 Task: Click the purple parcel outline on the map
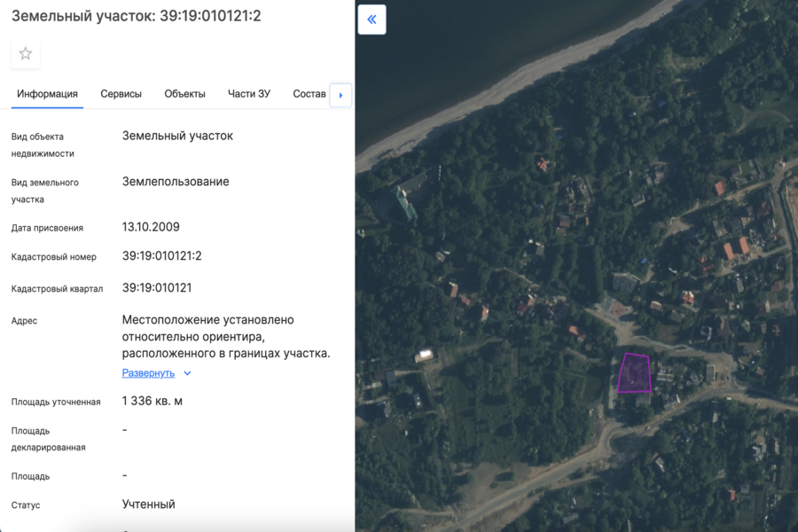(635, 373)
